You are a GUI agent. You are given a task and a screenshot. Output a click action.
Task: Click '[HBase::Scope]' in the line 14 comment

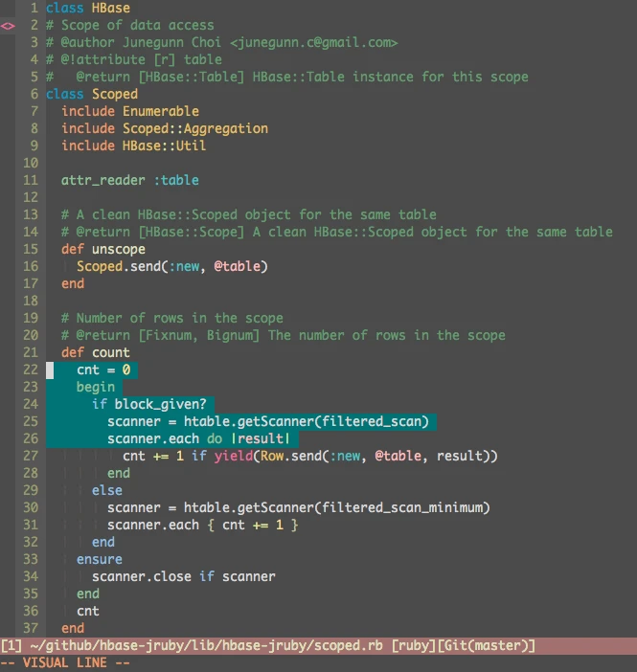coord(192,232)
